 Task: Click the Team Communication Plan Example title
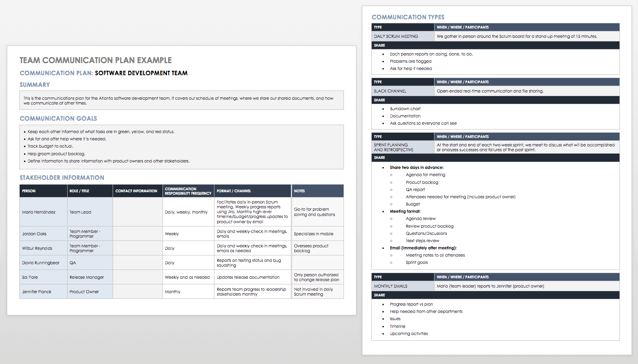point(95,60)
